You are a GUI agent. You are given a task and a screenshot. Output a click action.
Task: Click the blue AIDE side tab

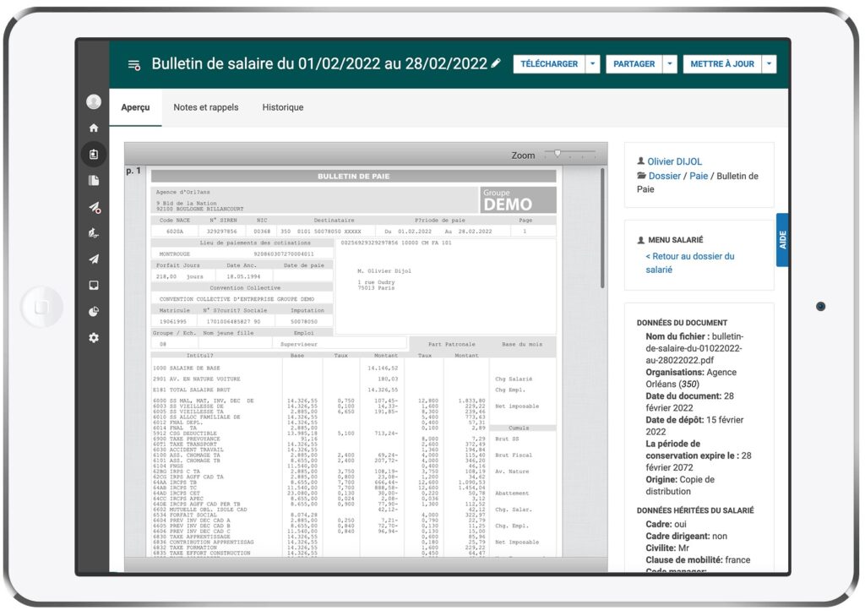coord(782,240)
